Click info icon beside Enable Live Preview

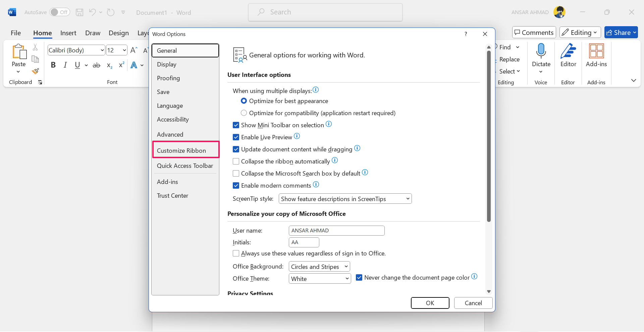point(297,136)
